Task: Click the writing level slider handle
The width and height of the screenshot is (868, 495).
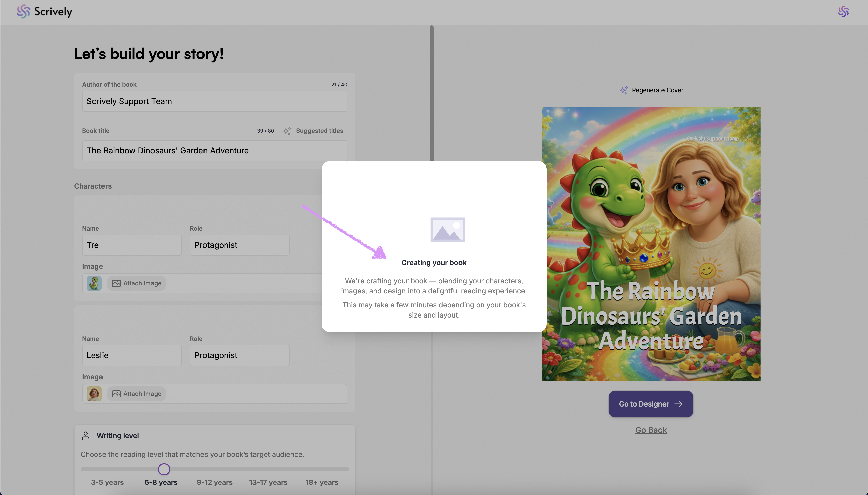Action: pos(164,469)
